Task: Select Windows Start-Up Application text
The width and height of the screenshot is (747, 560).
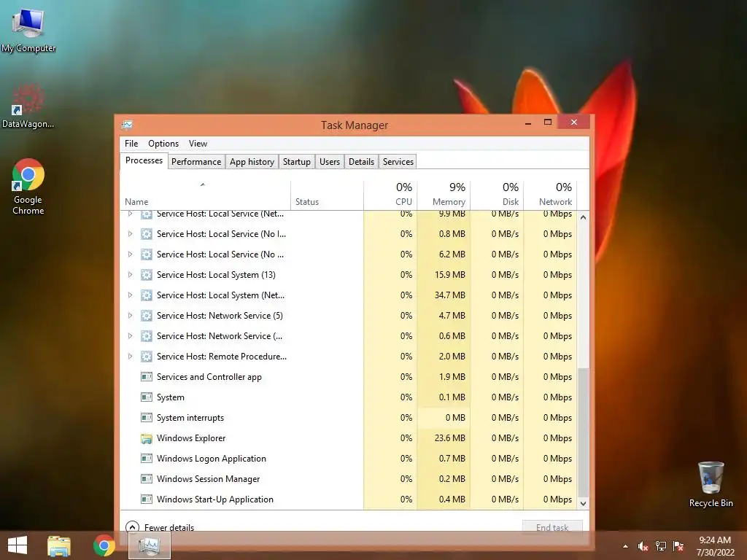Action: click(x=215, y=499)
